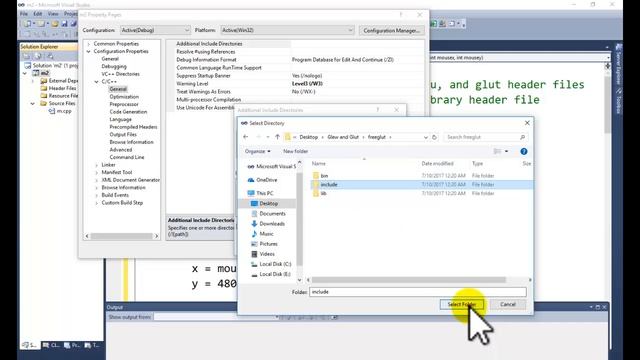Click New folder button
Viewport: 640px width, 360px height.
(296, 151)
